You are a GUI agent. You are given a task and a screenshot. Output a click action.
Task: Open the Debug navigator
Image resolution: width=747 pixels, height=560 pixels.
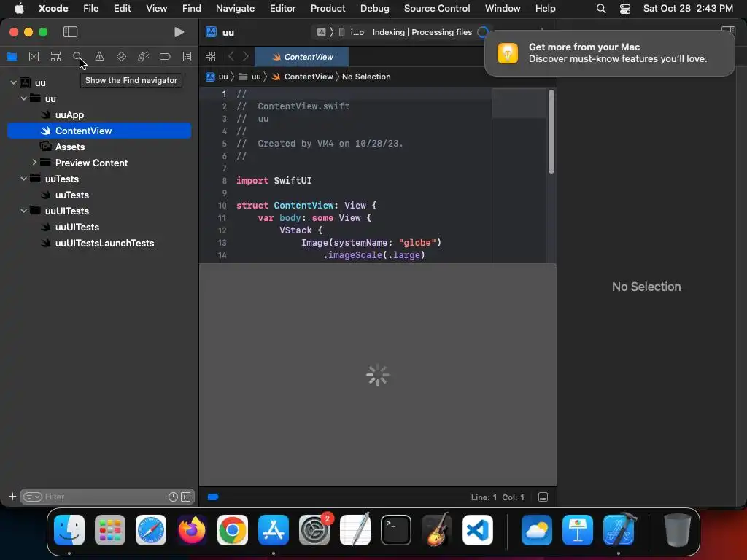[143, 57]
